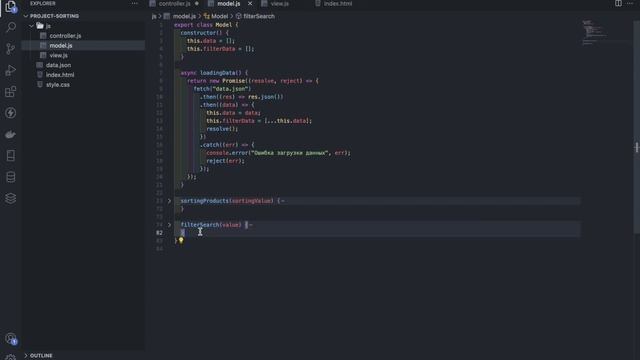
Task: Unfold the filterSearch method
Action: (169, 225)
